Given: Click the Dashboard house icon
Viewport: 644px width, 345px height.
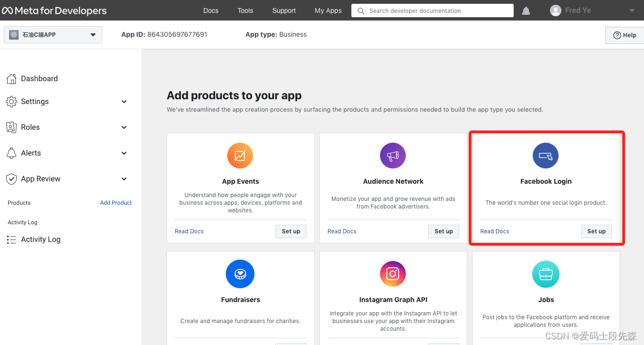Looking at the screenshot, I should 11,79.
